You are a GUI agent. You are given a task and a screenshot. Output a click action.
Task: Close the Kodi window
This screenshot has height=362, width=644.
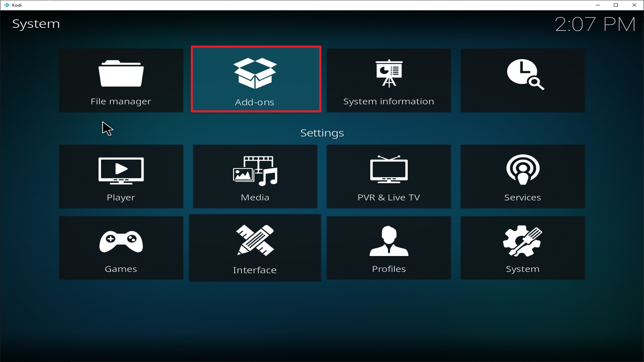click(634, 5)
